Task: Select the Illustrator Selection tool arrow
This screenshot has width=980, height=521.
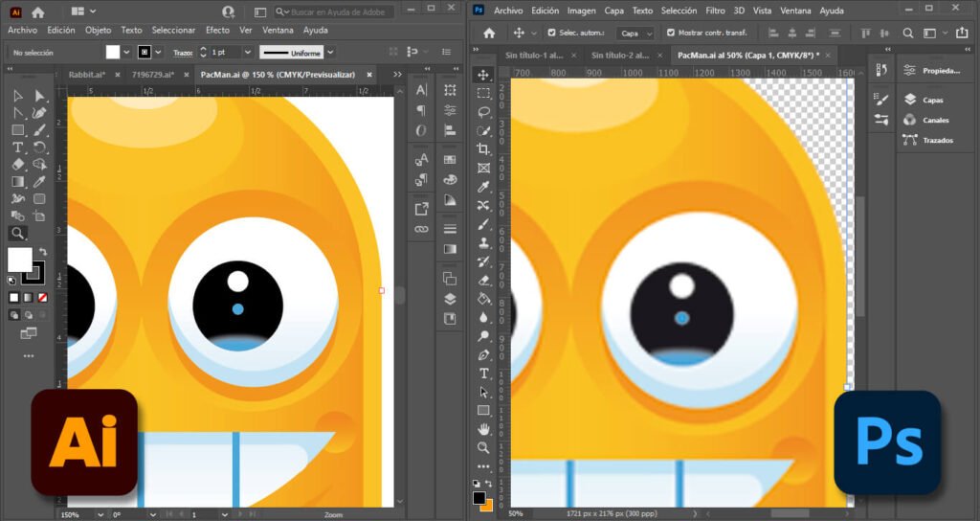Action: coord(17,96)
